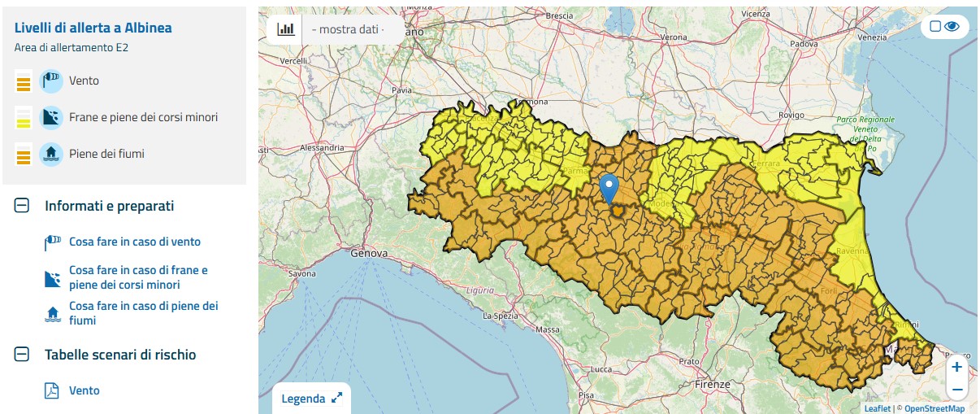Click the Vento windsock alert icon
This screenshot has height=414, width=980.
[51, 81]
